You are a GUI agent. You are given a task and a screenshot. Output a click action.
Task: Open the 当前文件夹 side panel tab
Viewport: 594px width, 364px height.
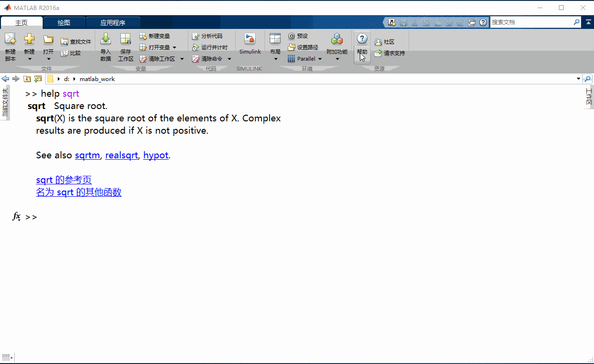tap(5, 102)
